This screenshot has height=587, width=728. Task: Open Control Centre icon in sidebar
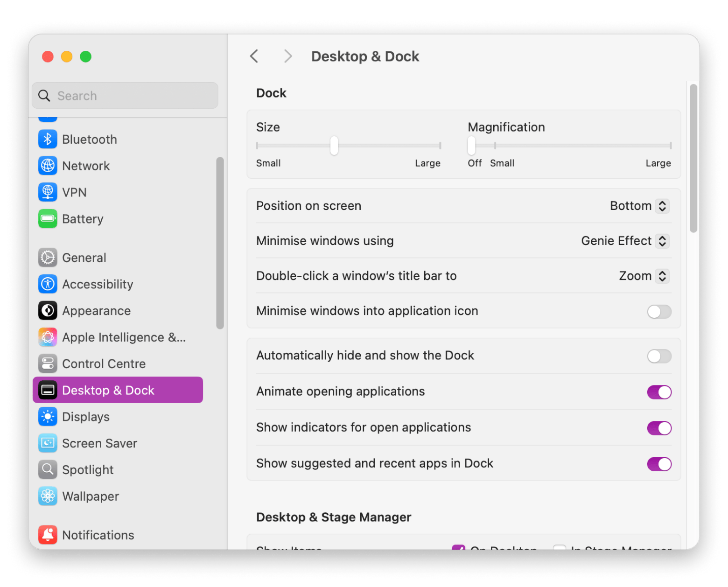[48, 364]
